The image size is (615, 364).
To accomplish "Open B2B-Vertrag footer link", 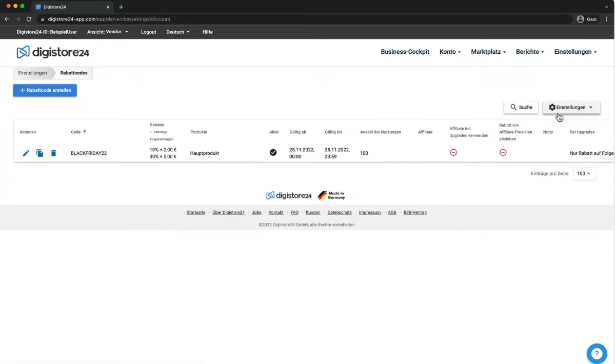I will coord(415,212).
